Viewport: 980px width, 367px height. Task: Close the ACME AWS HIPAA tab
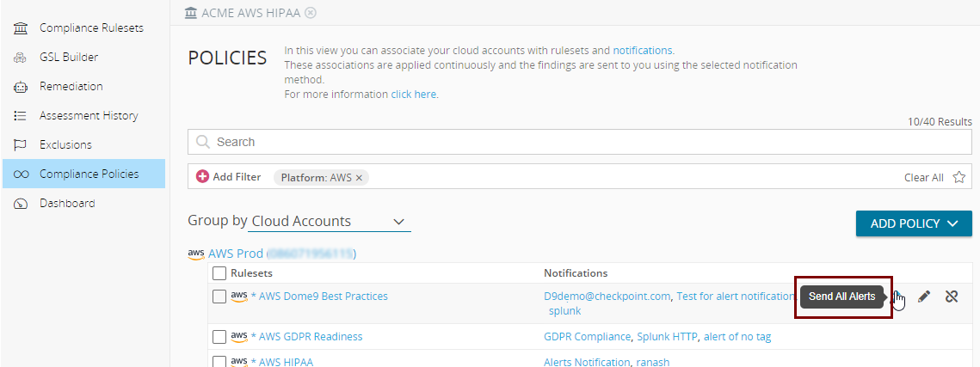tap(311, 13)
